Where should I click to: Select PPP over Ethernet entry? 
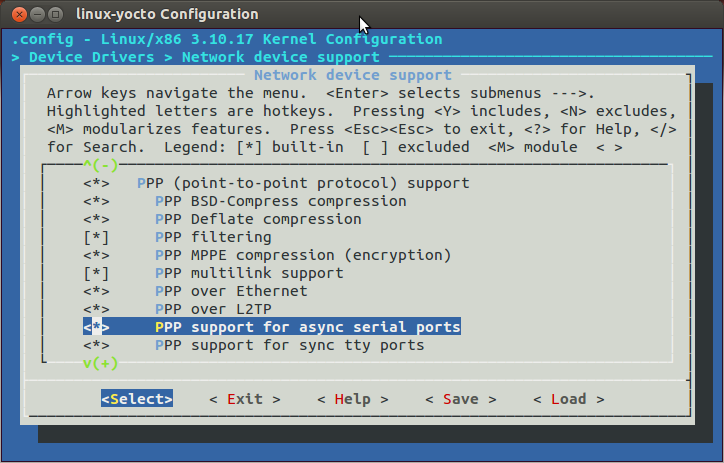pos(231,291)
